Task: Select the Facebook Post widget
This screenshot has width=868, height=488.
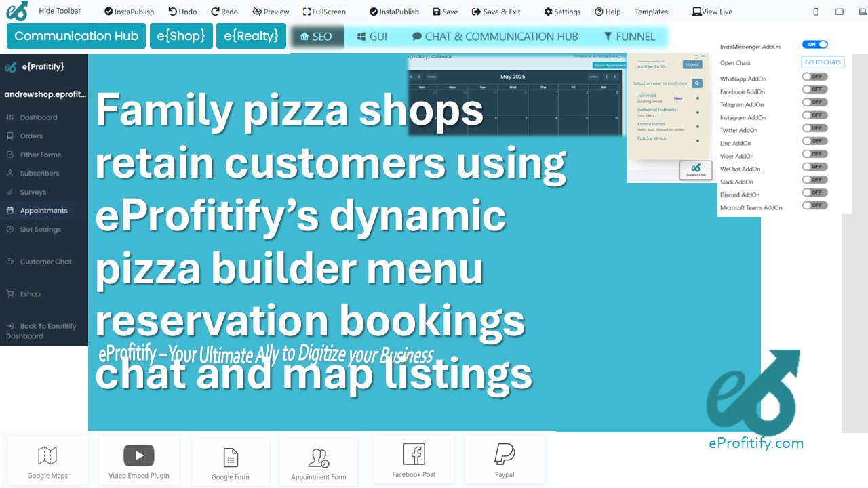Action: tap(414, 461)
